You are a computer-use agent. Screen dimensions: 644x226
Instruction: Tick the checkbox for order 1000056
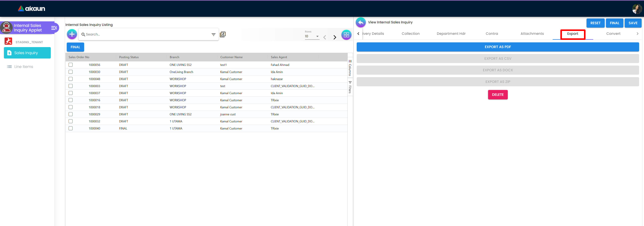point(70,65)
